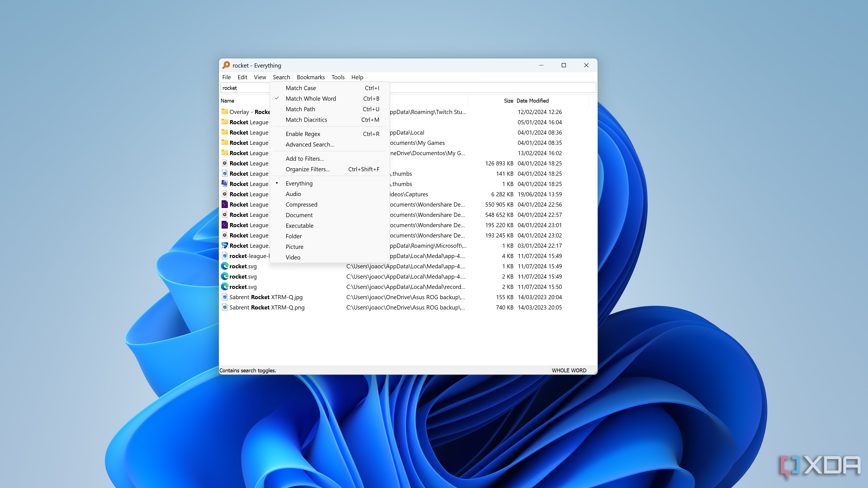Toggle Match Diacritics option
The width and height of the screenshot is (868, 488).
[x=306, y=119]
